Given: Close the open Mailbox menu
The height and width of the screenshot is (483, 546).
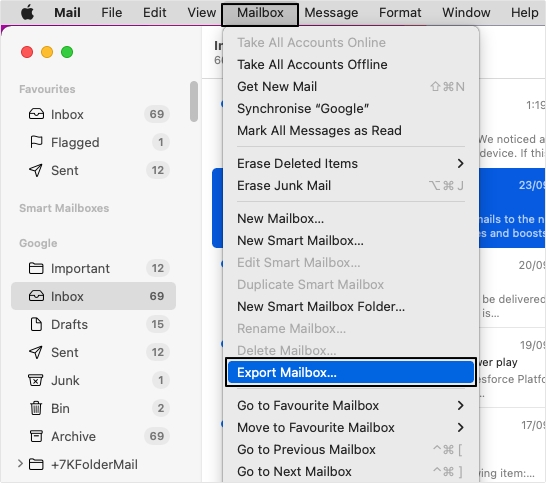Looking at the screenshot, I should coord(260,14).
